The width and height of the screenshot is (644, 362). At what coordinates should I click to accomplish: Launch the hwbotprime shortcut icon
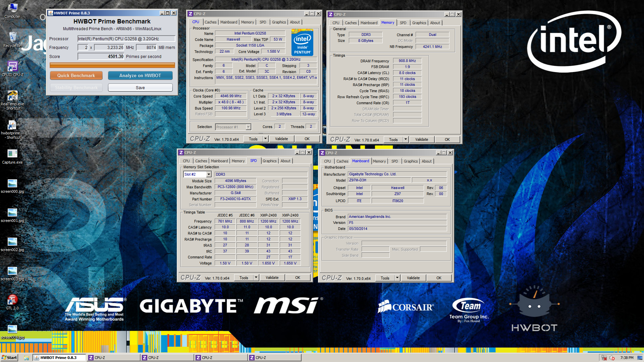click(12, 129)
